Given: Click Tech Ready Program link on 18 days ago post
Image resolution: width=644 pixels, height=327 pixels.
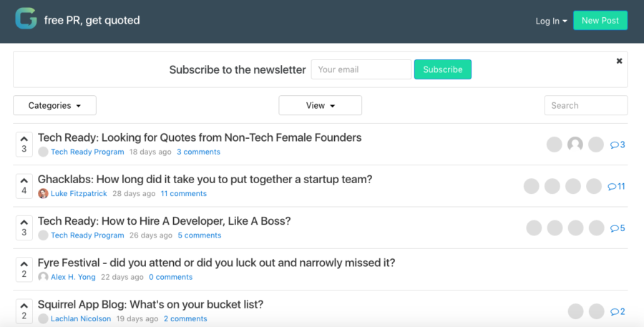Looking at the screenshot, I should tap(87, 152).
